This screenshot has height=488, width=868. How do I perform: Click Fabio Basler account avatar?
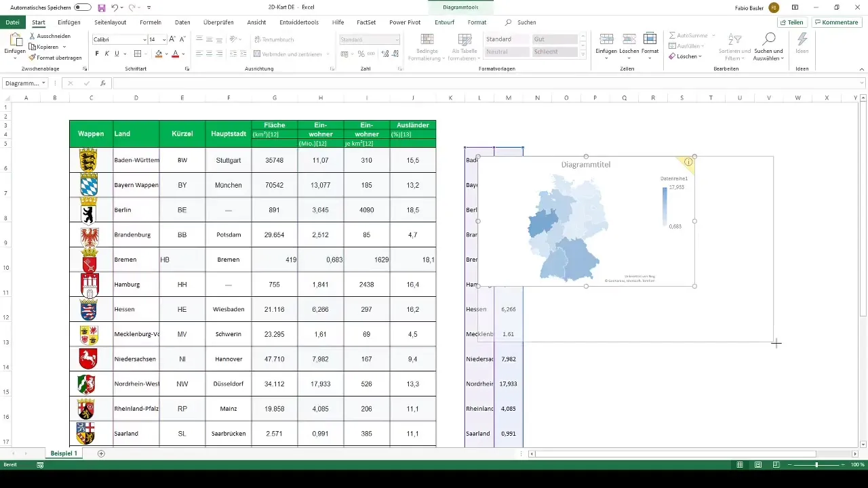point(774,7)
